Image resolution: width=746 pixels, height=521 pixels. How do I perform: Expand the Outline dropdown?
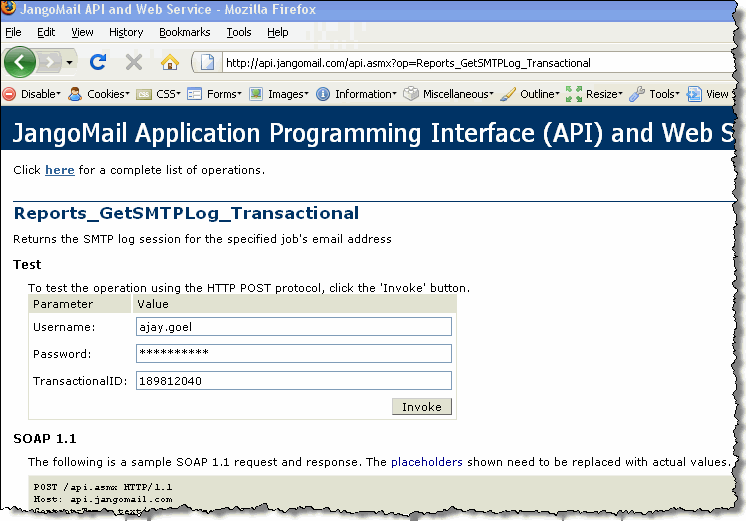558,93
